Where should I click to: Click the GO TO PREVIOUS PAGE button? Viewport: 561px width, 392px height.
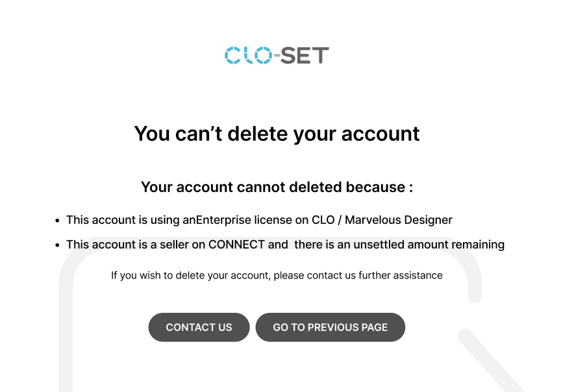click(x=330, y=327)
